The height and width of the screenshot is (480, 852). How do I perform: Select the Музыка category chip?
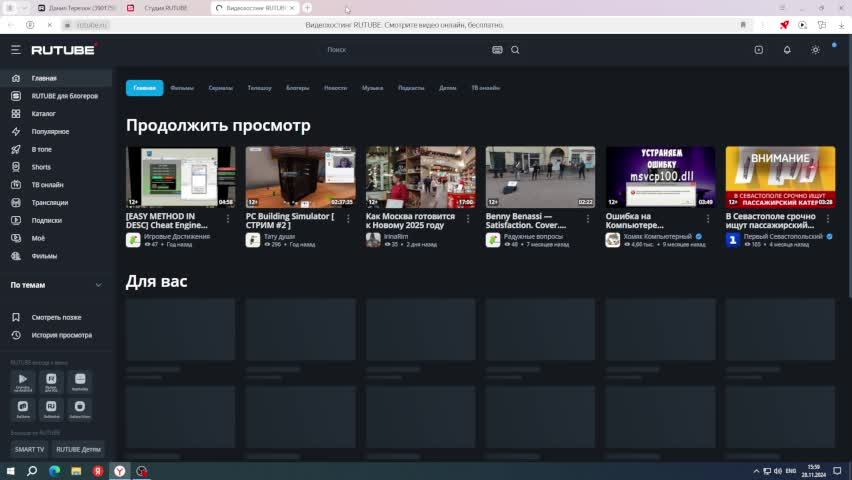tap(373, 88)
